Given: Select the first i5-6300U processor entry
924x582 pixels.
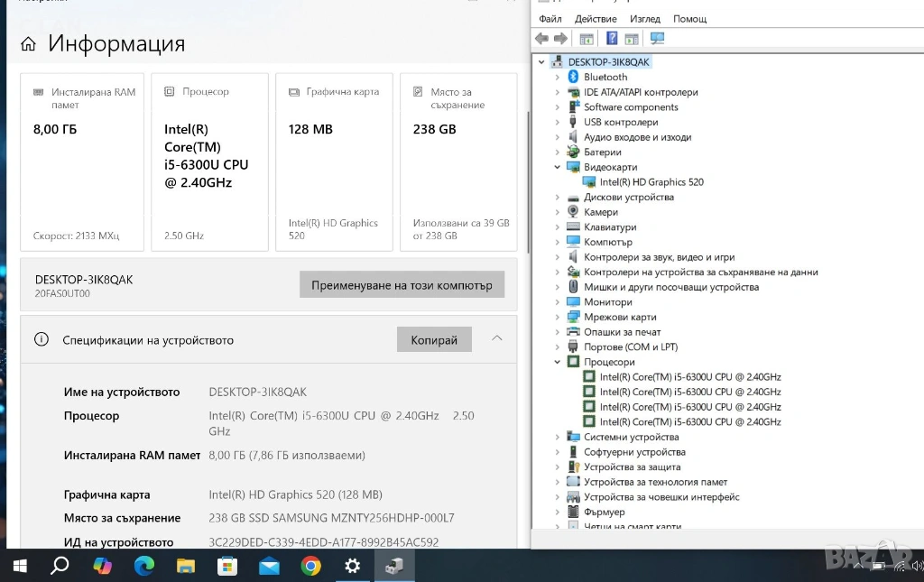Looking at the screenshot, I should click(690, 377).
